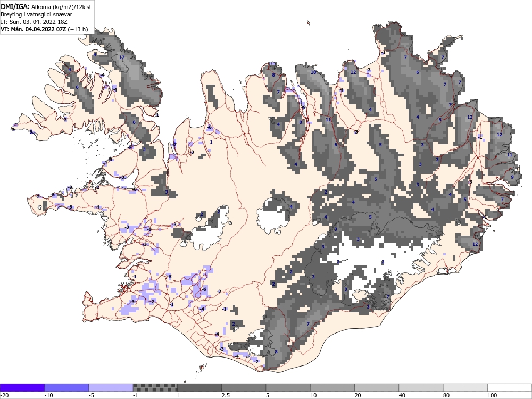Screen dimensions: 532x399
Task: Click the blue-violet -10 to -5 legend swatch
Action: [x=66, y=387]
